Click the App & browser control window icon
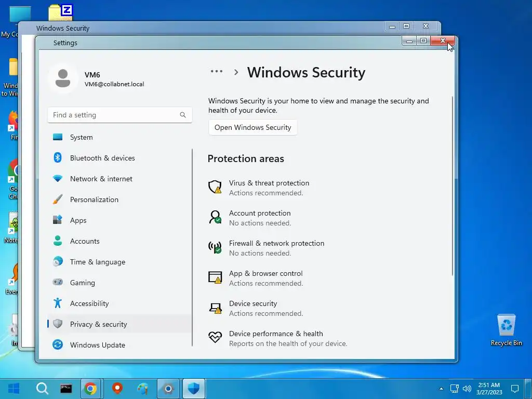Viewport: 532px width, 399px height. (x=215, y=277)
